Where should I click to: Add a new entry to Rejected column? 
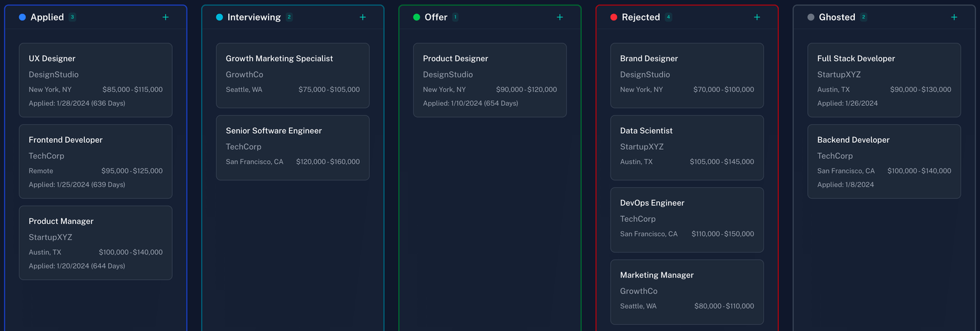point(757,17)
